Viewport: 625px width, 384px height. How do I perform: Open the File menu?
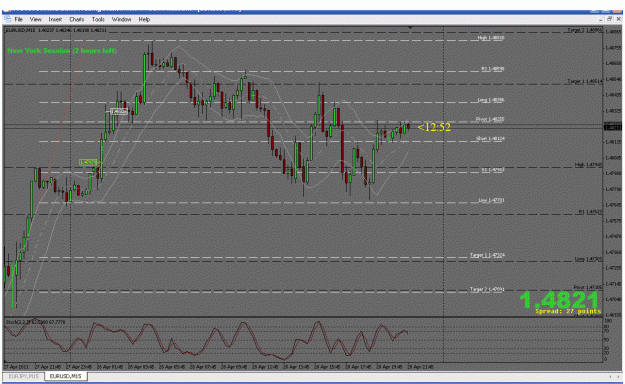coord(18,19)
